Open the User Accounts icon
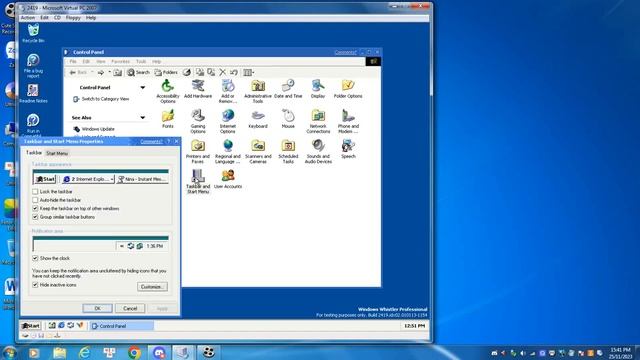 [228, 179]
